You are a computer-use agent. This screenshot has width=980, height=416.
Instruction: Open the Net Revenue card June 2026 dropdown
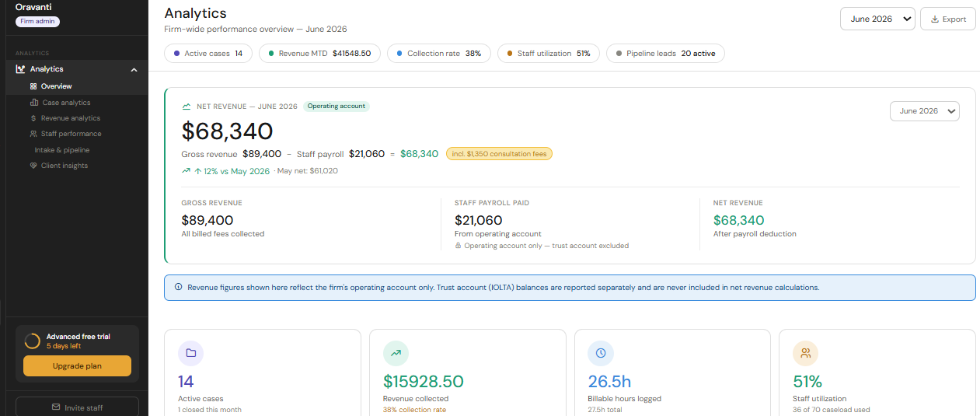(x=925, y=111)
